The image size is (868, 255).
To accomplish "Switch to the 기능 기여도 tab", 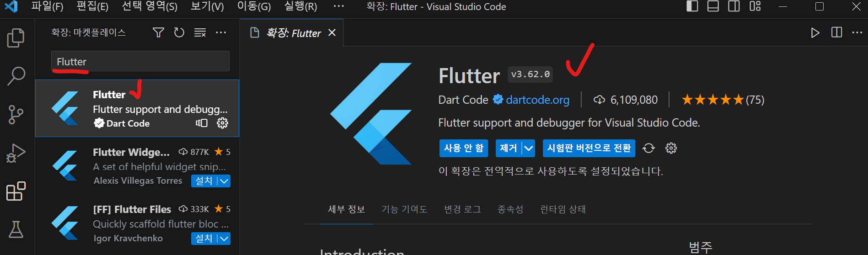I will [x=404, y=209].
